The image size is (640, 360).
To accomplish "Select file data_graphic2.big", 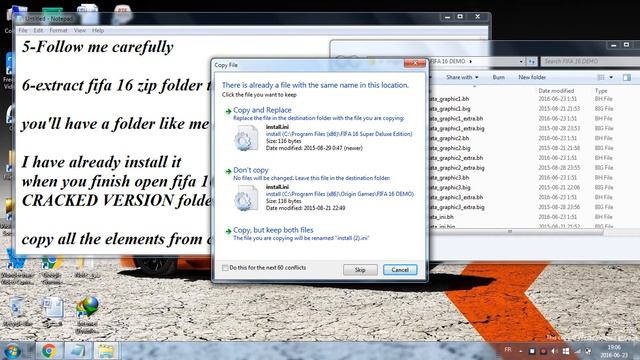I will point(450,148).
